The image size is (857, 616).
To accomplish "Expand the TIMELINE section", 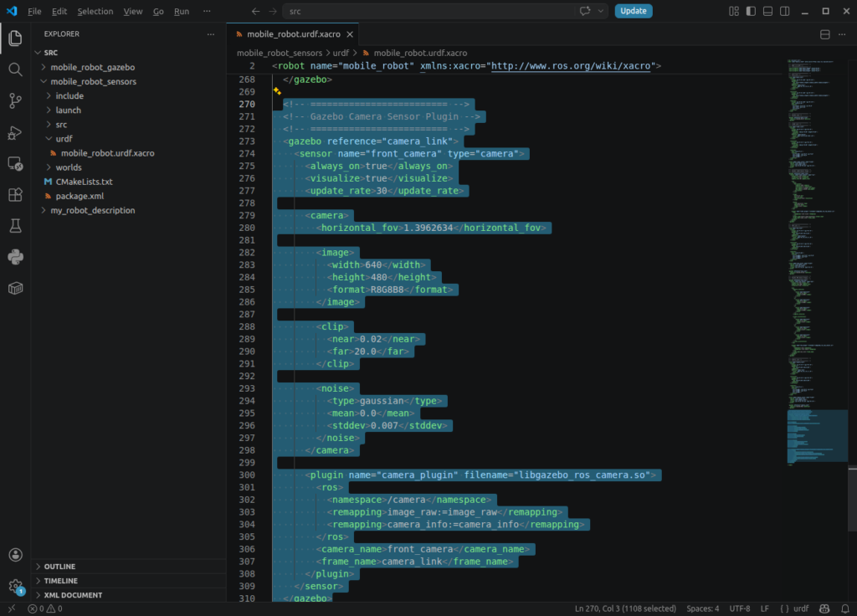I will pyautogui.click(x=129, y=581).
